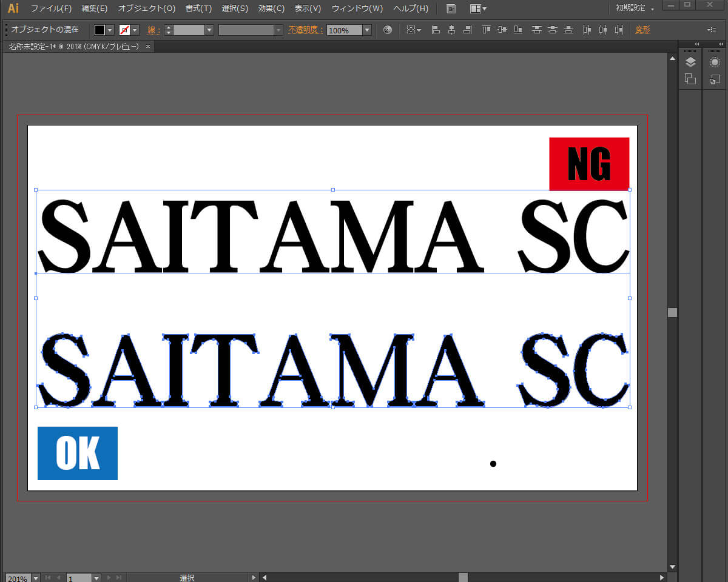Collapse the rightmost dock panel column arrows
This screenshot has height=582, width=728.
pos(721,44)
